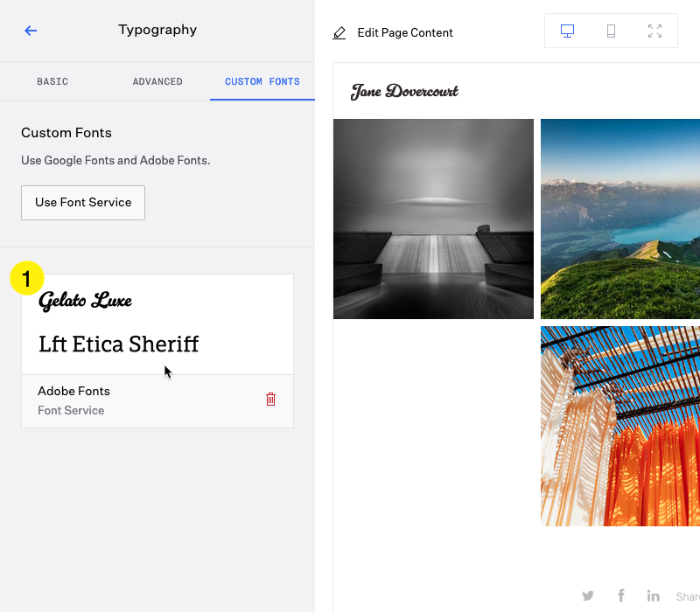The height and width of the screenshot is (612, 700).
Task: Switch to the Basic tab
Action: tap(52, 81)
